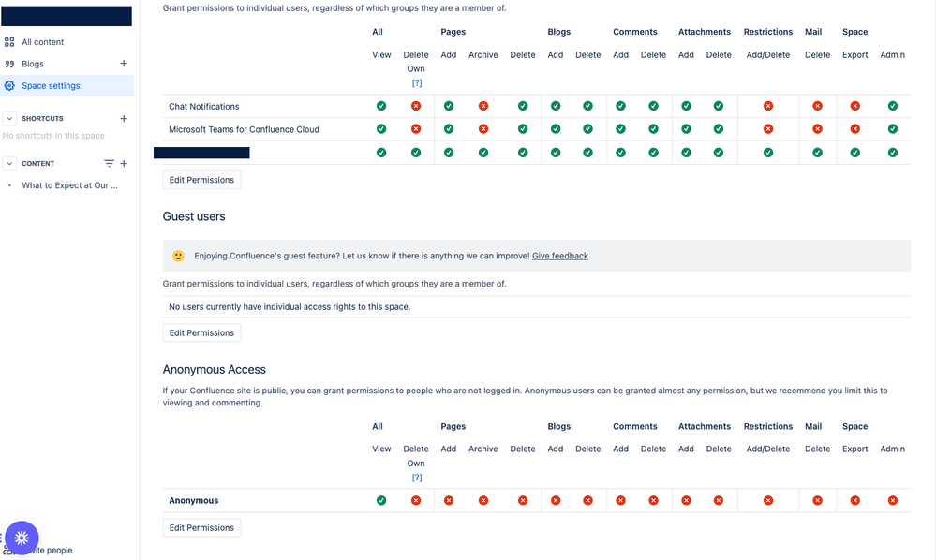Create content with the CONTENT plus icon
This screenshot has height=560, width=936.
click(124, 163)
